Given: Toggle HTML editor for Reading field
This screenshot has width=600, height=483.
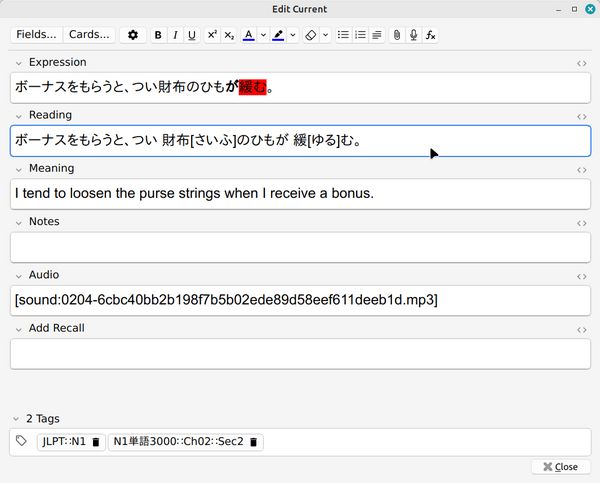Looking at the screenshot, I should point(582,116).
